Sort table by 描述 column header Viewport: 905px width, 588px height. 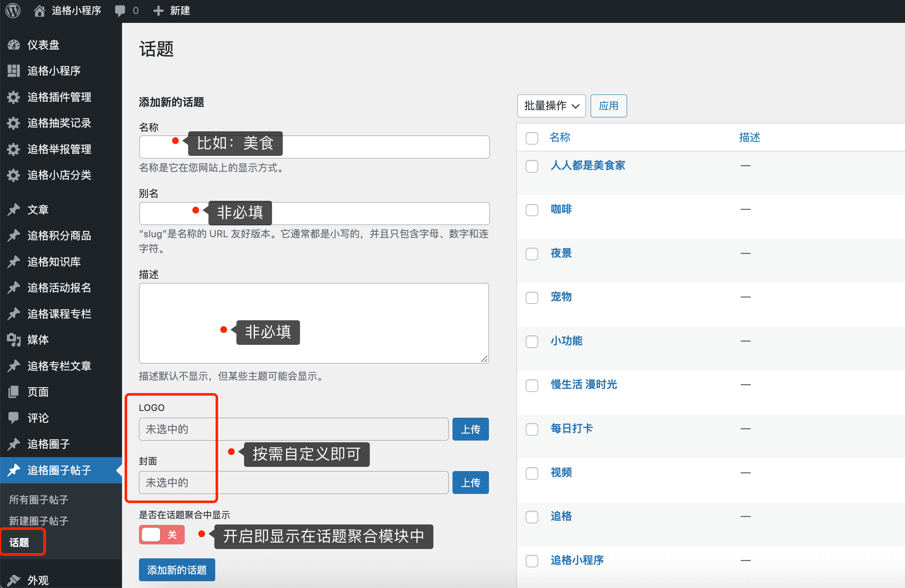click(x=750, y=137)
